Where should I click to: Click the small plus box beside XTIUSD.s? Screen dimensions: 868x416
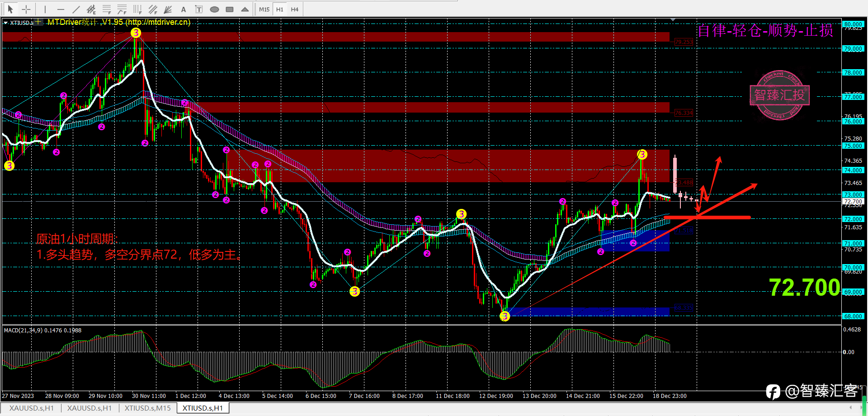(38, 22)
